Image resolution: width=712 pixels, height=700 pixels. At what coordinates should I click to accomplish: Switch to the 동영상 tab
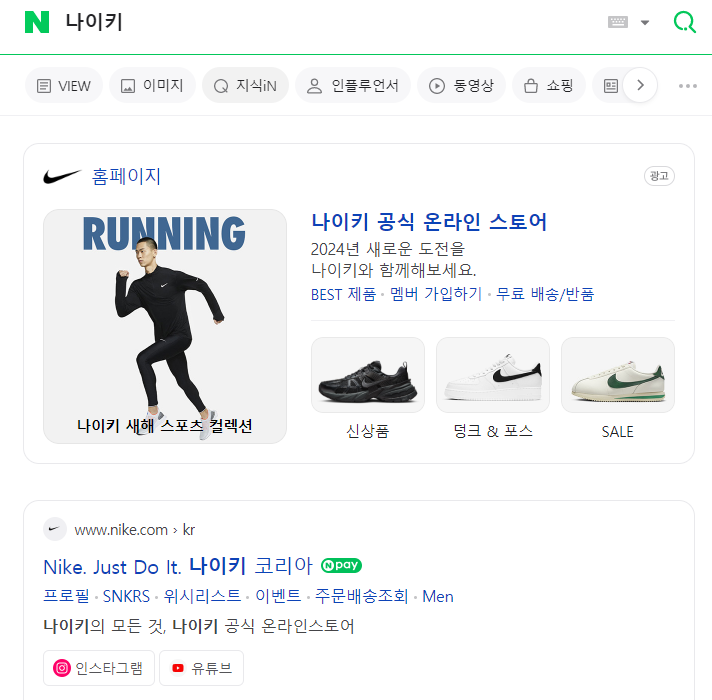click(461, 85)
